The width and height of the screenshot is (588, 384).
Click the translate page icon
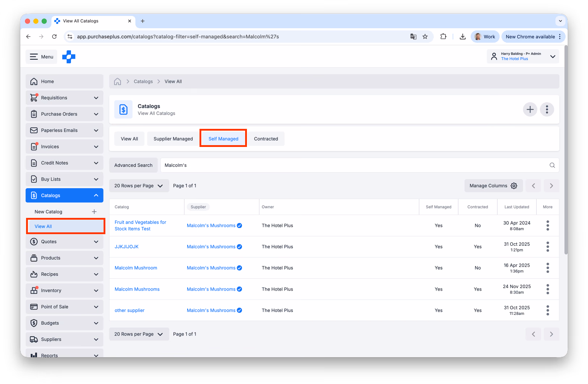pos(413,37)
